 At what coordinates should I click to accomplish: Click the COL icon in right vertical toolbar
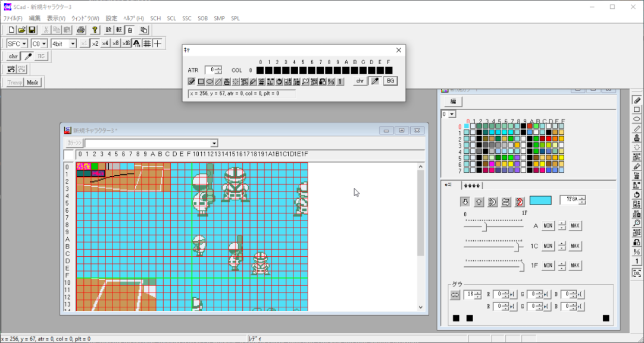[x=637, y=273]
